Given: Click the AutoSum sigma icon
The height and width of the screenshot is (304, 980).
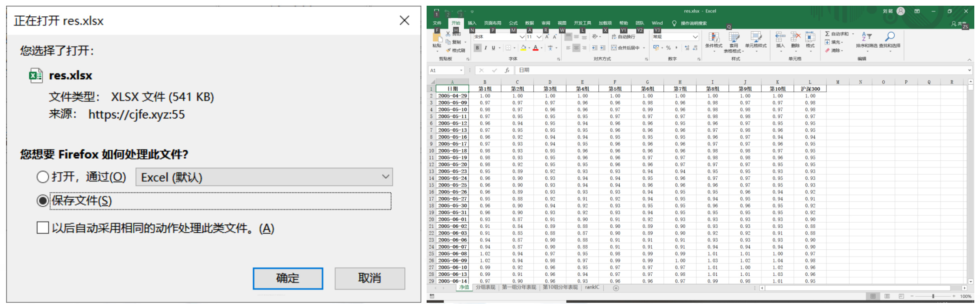Looking at the screenshot, I should pyautogui.click(x=827, y=34).
